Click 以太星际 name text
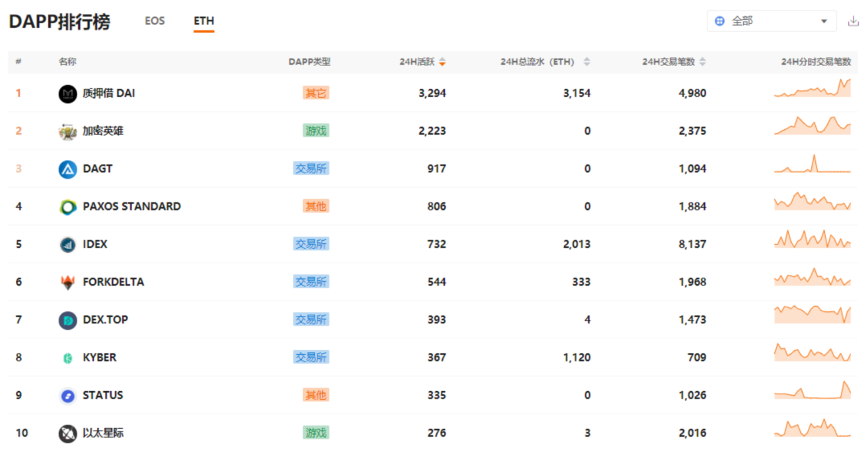The image size is (868, 463). click(x=103, y=433)
